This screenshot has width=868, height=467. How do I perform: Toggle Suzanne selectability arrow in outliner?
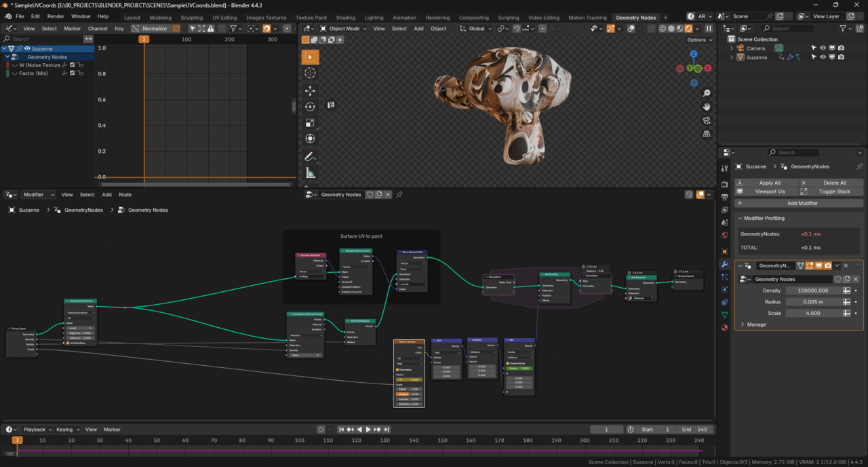tap(814, 58)
